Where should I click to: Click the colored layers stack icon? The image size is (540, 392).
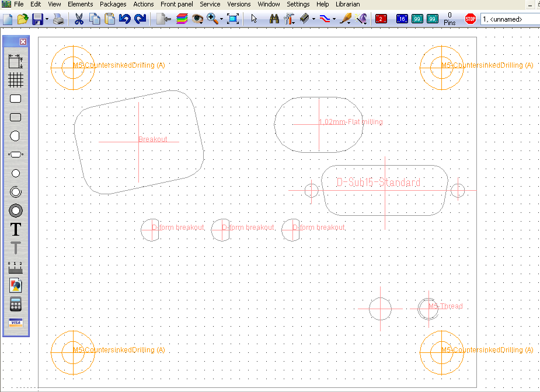[x=182, y=19]
